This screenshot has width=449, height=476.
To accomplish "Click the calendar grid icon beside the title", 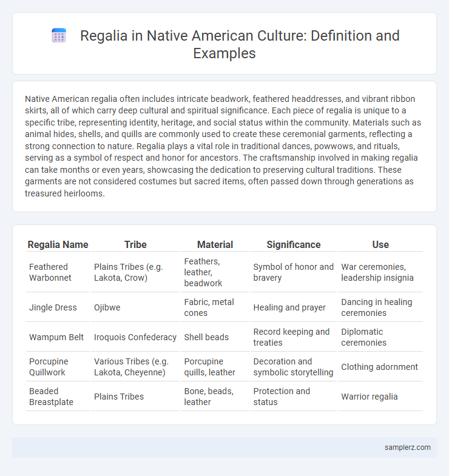I will point(59,36).
